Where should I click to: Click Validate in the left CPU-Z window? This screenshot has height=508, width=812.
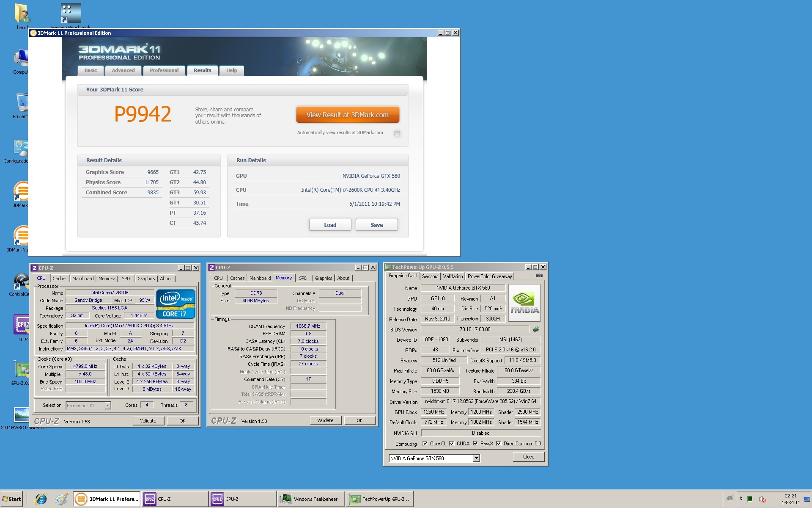tap(148, 421)
